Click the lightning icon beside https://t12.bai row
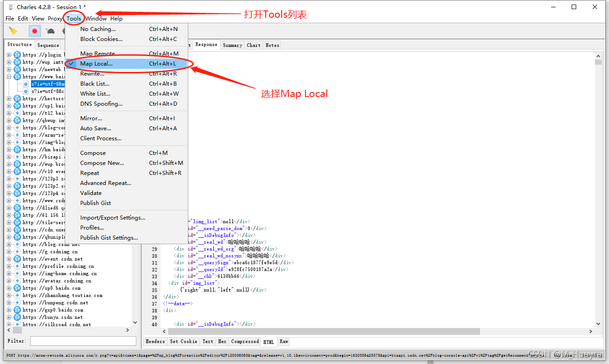 pos(17,113)
